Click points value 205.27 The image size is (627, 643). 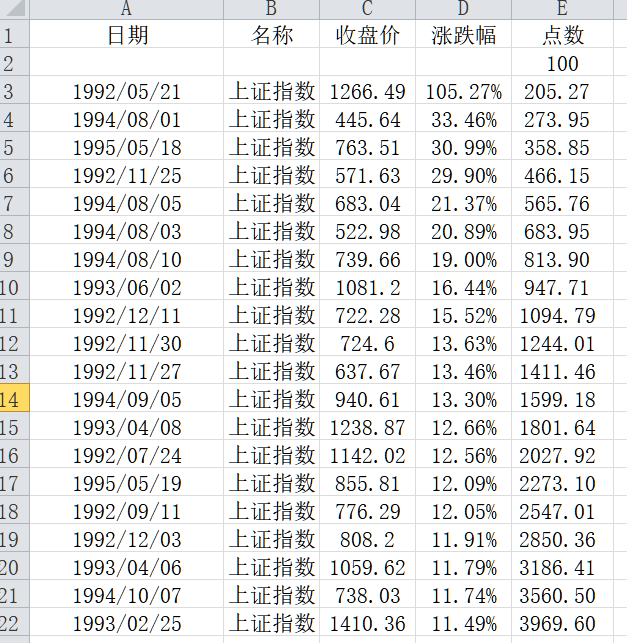tap(562, 90)
